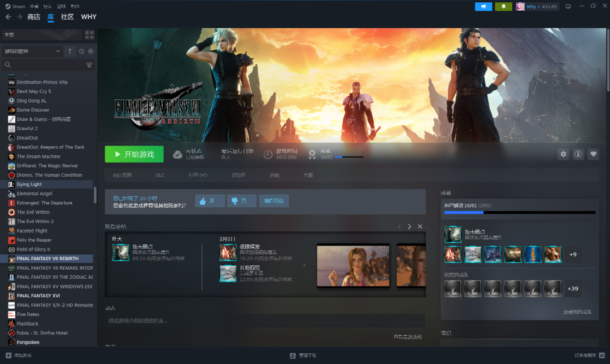Show next post-game summary with right arrow
Viewport: 610px width, 364px height.
pos(409,226)
